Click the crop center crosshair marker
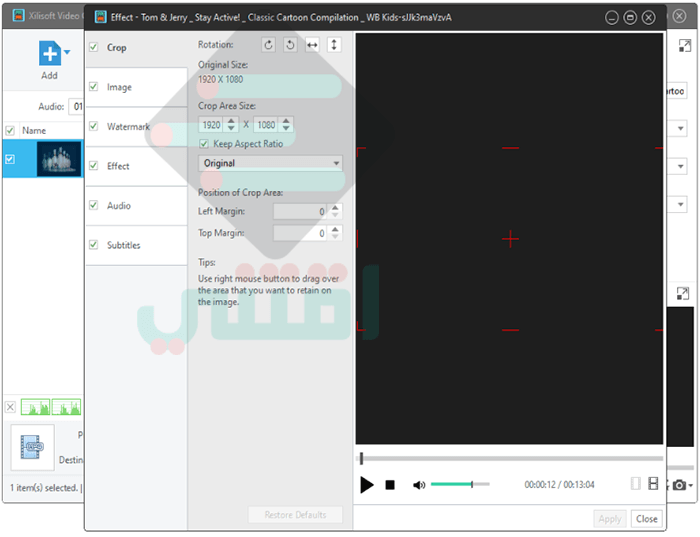The width and height of the screenshot is (700, 537). (510, 239)
